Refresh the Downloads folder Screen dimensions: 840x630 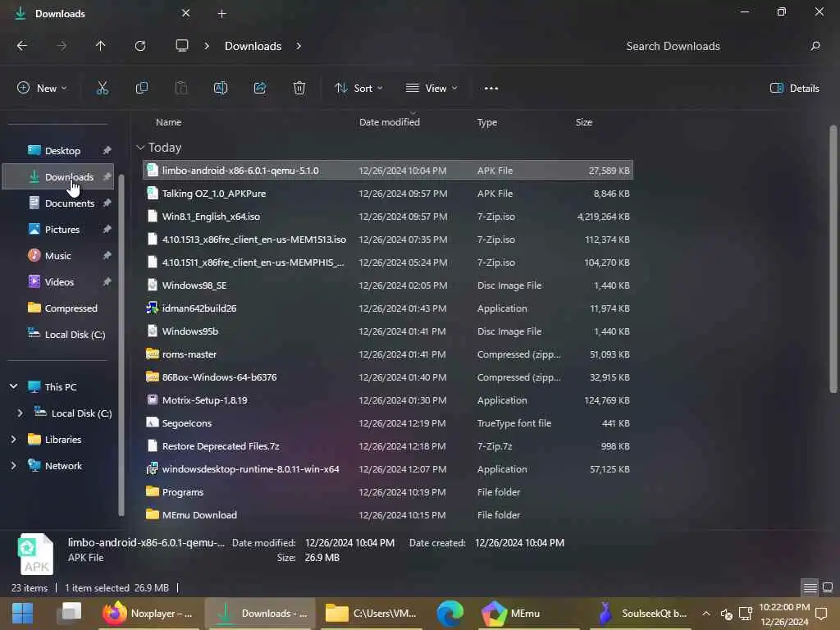click(139, 46)
